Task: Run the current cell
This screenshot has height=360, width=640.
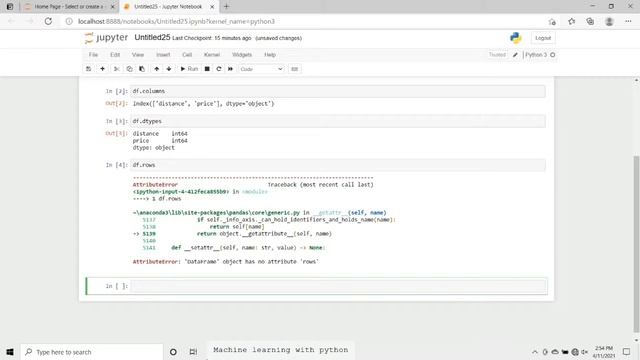Action: coord(189,69)
